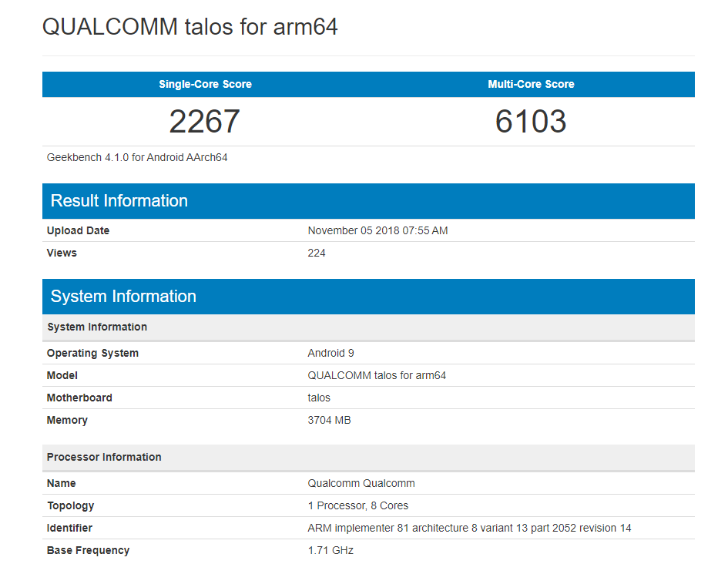The image size is (728, 574).
Task: Click the Geekbench 4.1.0 for Android AArch64 text
Action: (137, 157)
